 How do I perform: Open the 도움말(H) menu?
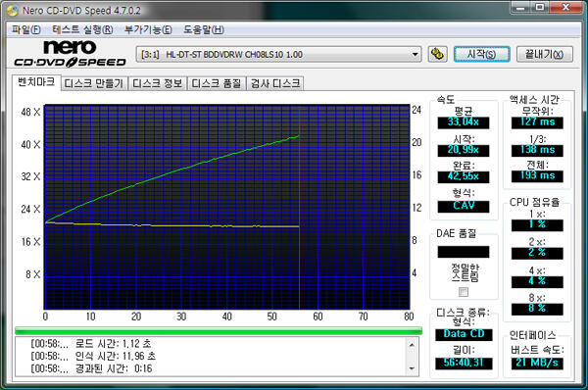(x=204, y=29)
